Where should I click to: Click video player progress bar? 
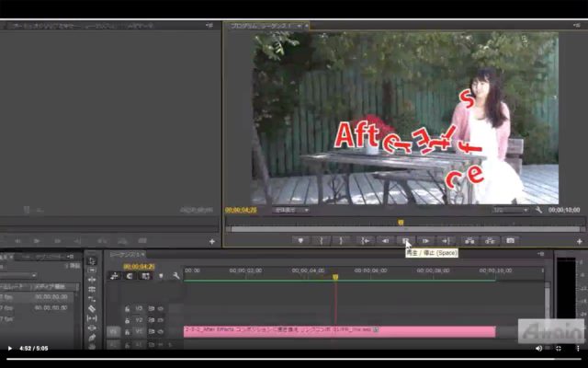click(294, 359)
